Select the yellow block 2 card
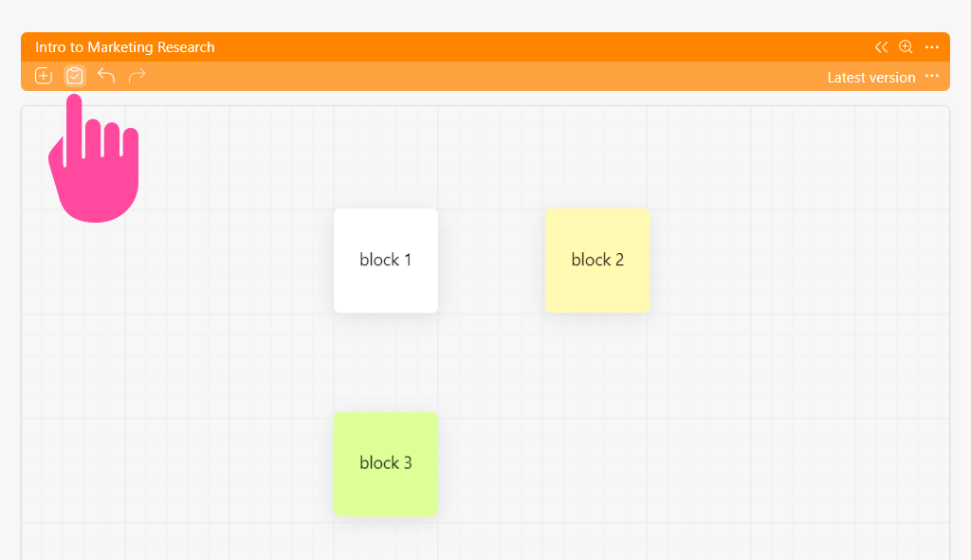This screenshot has height=560, width=971. [597, 261]
